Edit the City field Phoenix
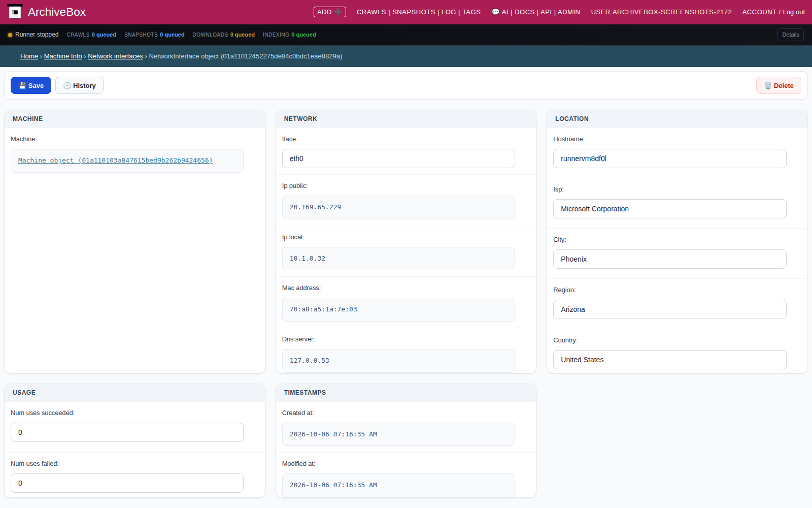812x508 pixels. click(x=669, y=259)
